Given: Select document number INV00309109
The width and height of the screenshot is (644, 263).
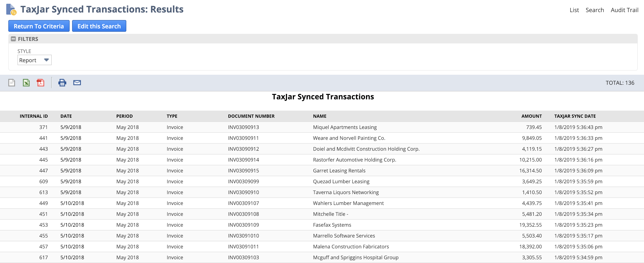Looking at the screenshot, I should pyautogui.click(x=243, y=225).
